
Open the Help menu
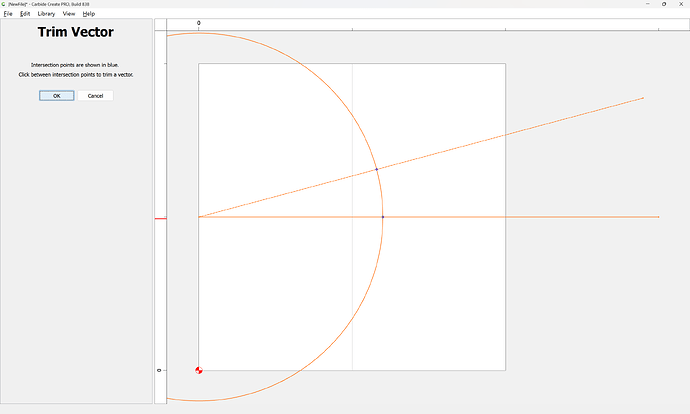click(89, 14)
